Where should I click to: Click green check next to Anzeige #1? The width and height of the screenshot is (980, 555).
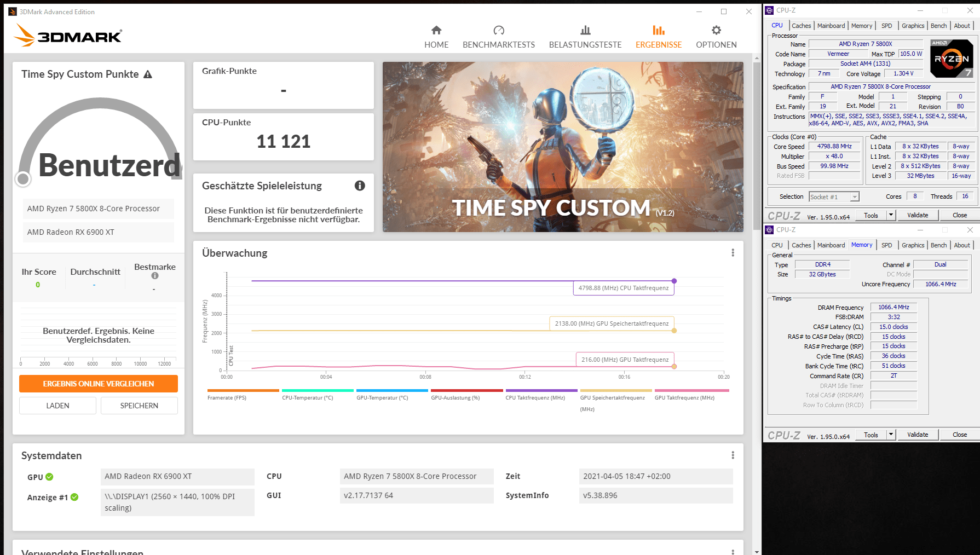[74, 497]
